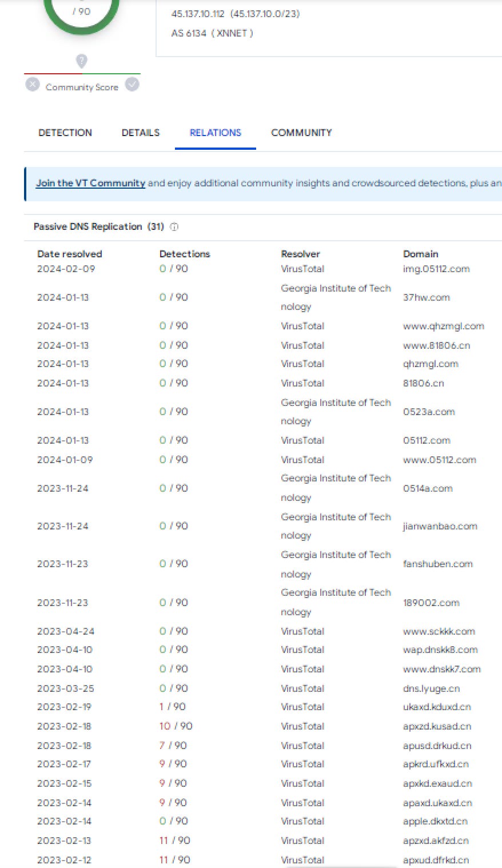
Task: Click the date 2023-02-19
Action: coord(64,707)
